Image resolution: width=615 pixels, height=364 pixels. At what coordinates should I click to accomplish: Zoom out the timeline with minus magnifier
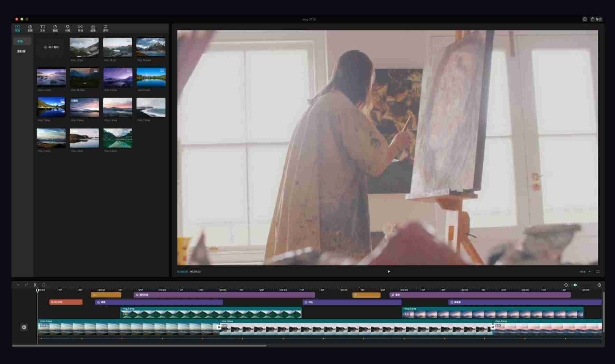(x=566, y=285)
